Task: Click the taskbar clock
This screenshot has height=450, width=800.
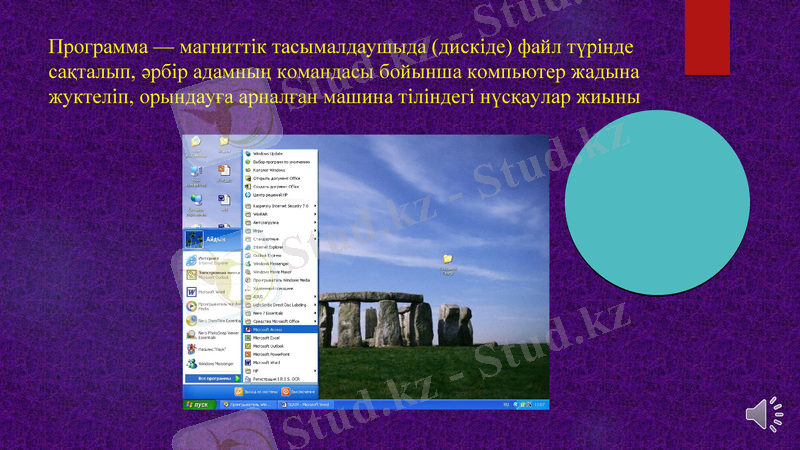Action: (x=540, y=405)
